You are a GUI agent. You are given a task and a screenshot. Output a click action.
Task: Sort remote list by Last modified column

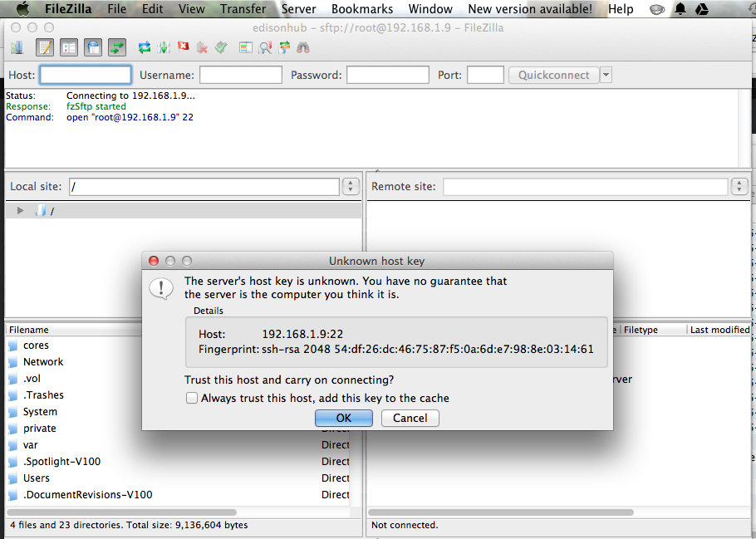(719, 330)
